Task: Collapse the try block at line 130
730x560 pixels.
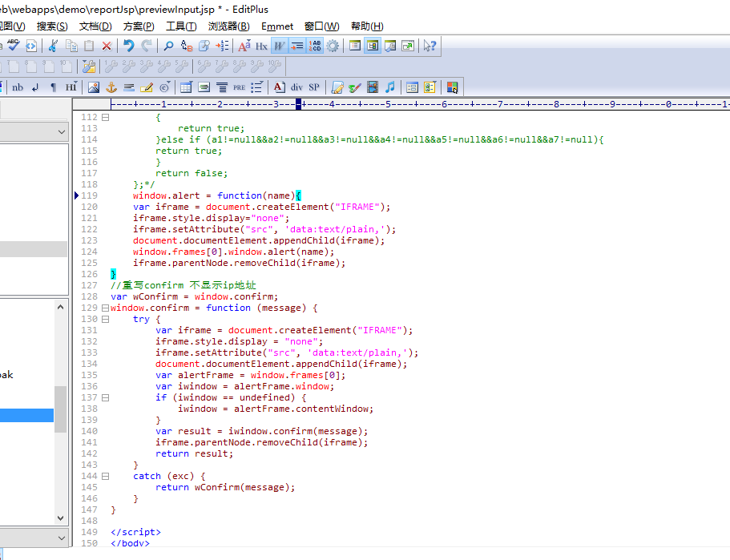Action: coord(105,319)
